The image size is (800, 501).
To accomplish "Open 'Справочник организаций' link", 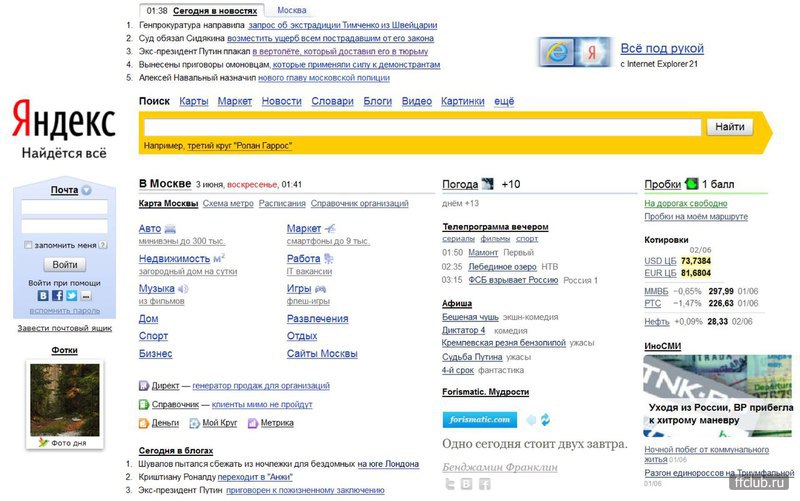I will point(360,203).
